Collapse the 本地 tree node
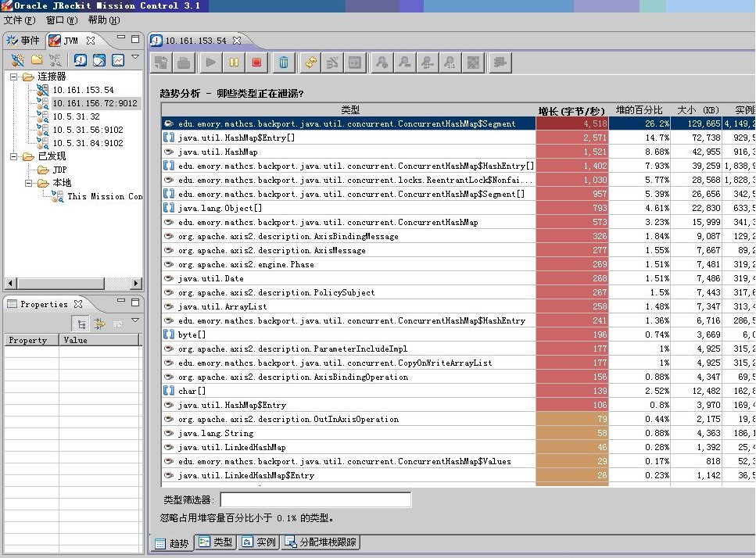The image size is (756, 558). click(28, 183)
